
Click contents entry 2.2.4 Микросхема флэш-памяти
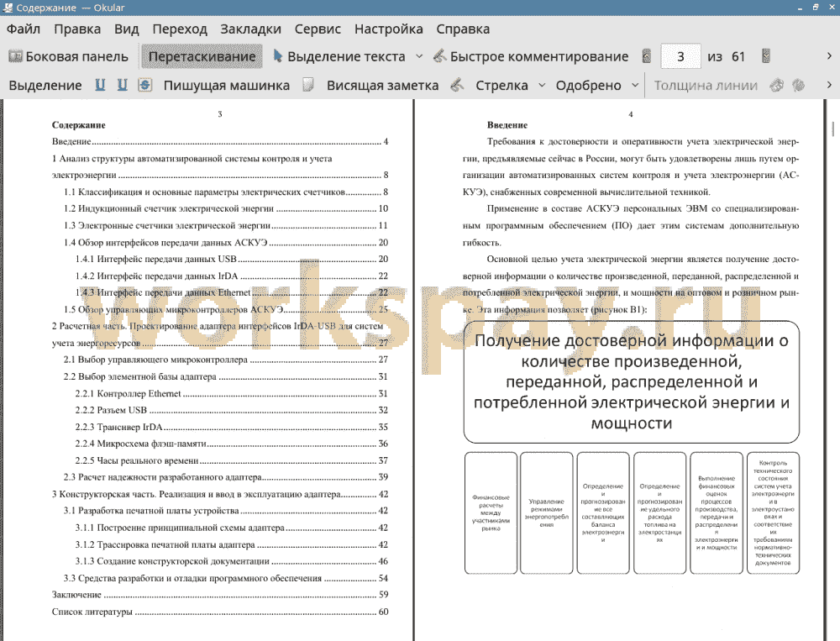point(232,444)
